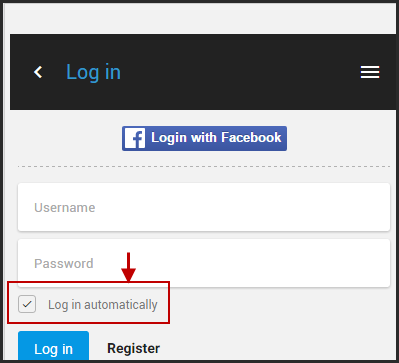
Task: Disable automatic login checkbox
Action: [x=27, y=304]
